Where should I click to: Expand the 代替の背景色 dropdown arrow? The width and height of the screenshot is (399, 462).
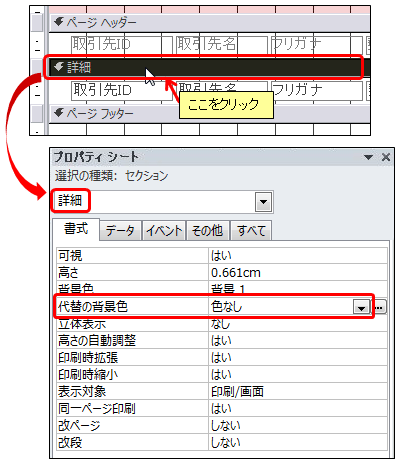tap(361, 307)
